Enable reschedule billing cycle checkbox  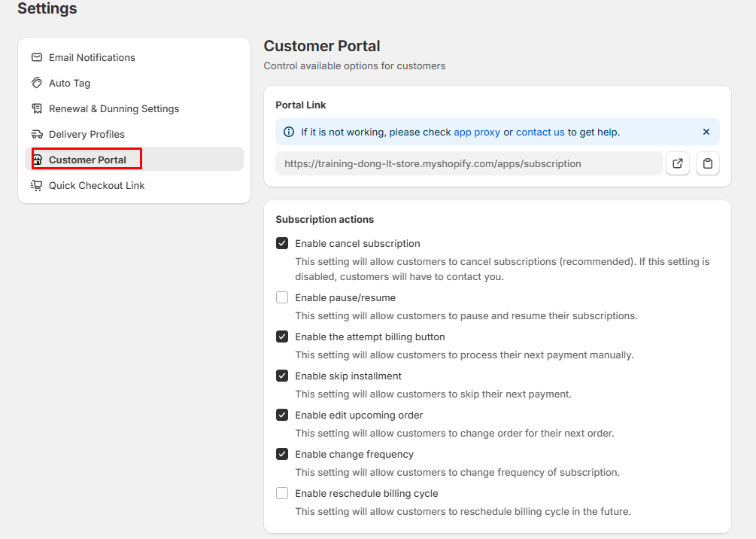pyautogui.click(x=282, y=493)
